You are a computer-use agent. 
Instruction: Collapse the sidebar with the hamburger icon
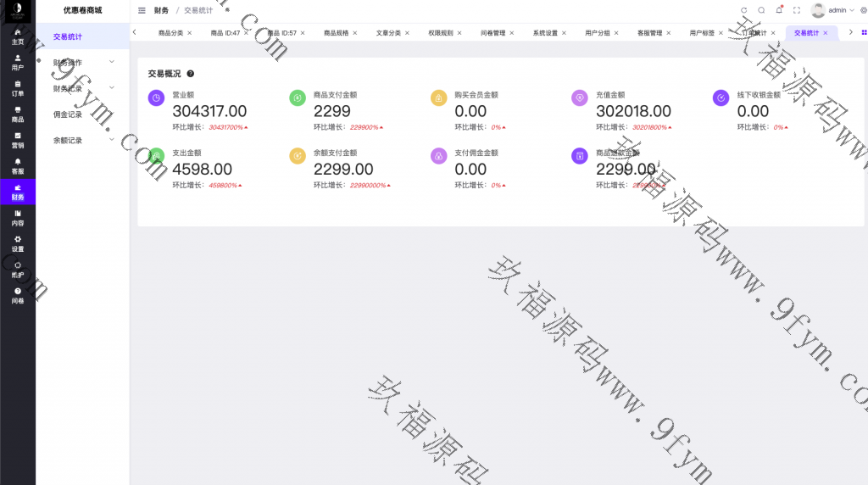[x=142, y=10]
